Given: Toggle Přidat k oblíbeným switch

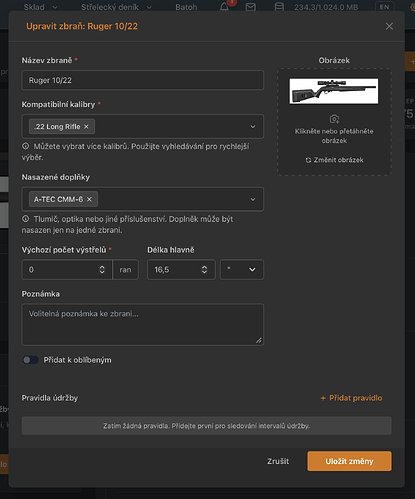Looking at the screenshot, I should (x=30, y=360).
